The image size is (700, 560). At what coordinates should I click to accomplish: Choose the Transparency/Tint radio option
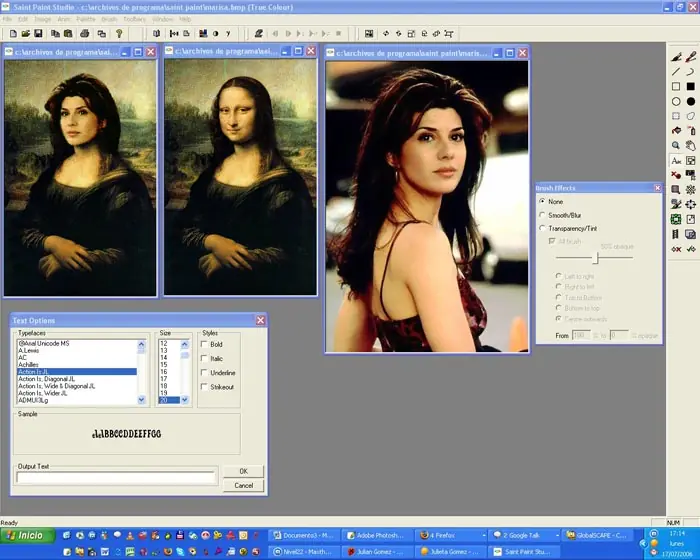pyautogui.click(x=543, y=228)
